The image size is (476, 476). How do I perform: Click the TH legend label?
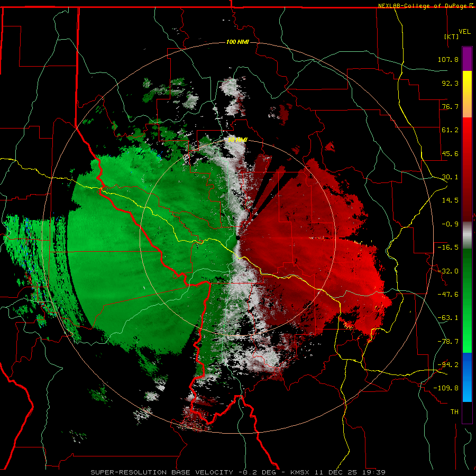click(x=454, y=412)
